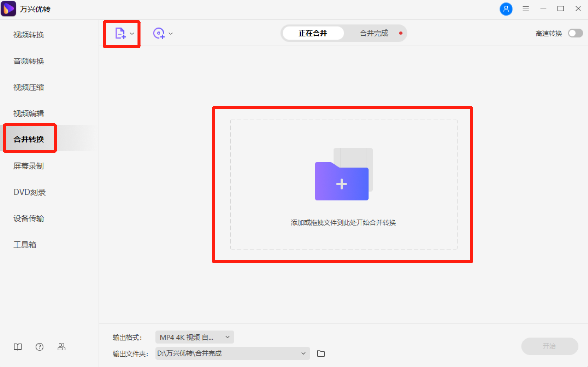The height and width of the screenshot is (367, 588).
Task: Click the load DVD icon
Action: 159,33
